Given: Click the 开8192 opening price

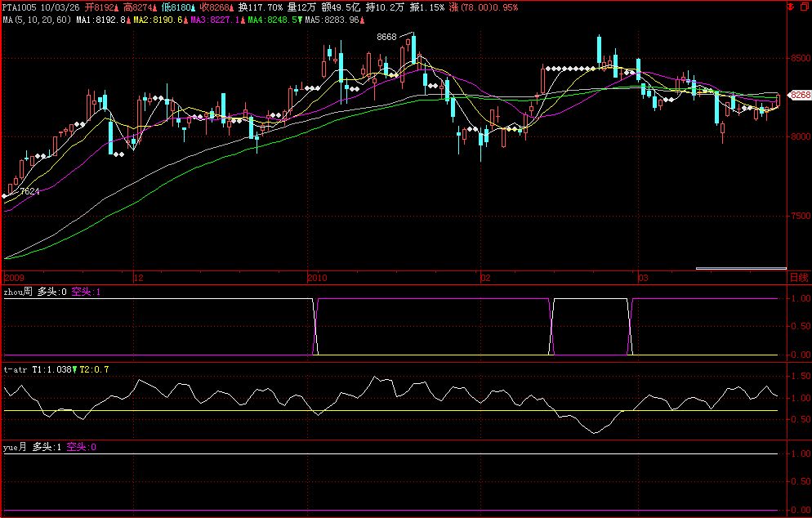Looking at the screenshot, I should coord(99,7).
